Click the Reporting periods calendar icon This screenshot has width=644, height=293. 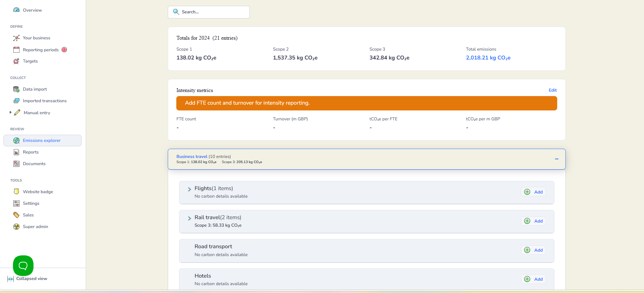[16, 50]
